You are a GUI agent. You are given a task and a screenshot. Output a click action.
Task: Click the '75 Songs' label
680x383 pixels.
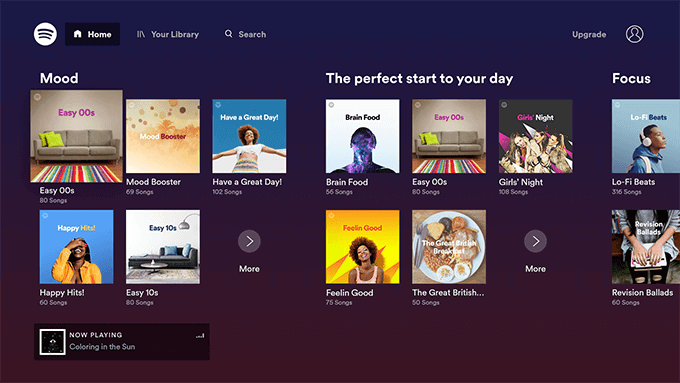point(339,303)
